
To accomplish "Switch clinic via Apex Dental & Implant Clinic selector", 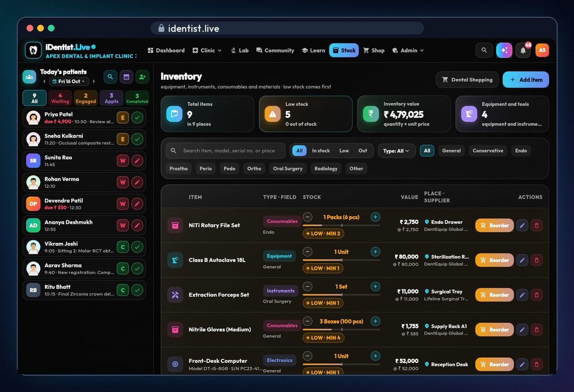I will [91, 56].
